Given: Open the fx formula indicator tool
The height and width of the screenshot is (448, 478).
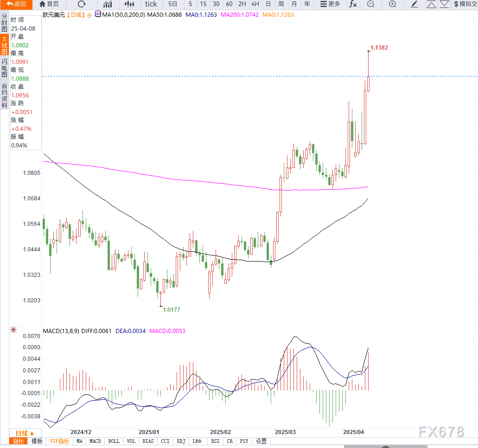Looking at the screenshot, I should [353, 4].
